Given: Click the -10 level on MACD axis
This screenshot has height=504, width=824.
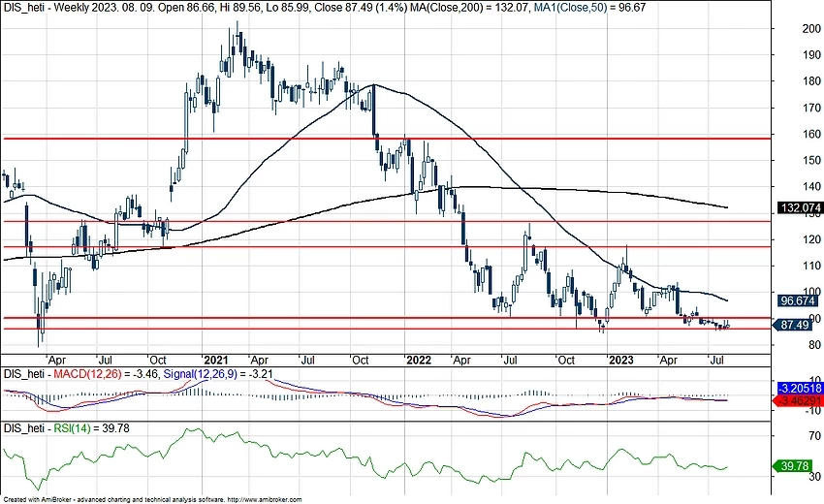Looking at the screenshot, I should click(x=812, y=410).
